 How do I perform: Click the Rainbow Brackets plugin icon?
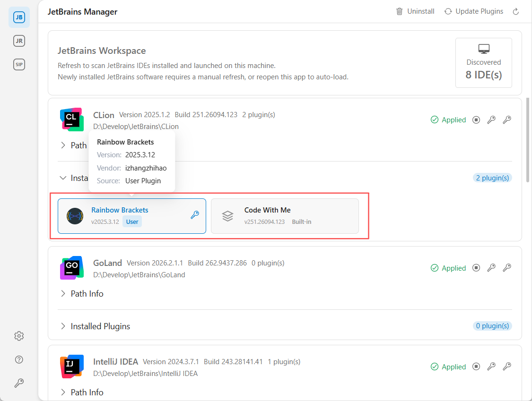click(75, 216)
